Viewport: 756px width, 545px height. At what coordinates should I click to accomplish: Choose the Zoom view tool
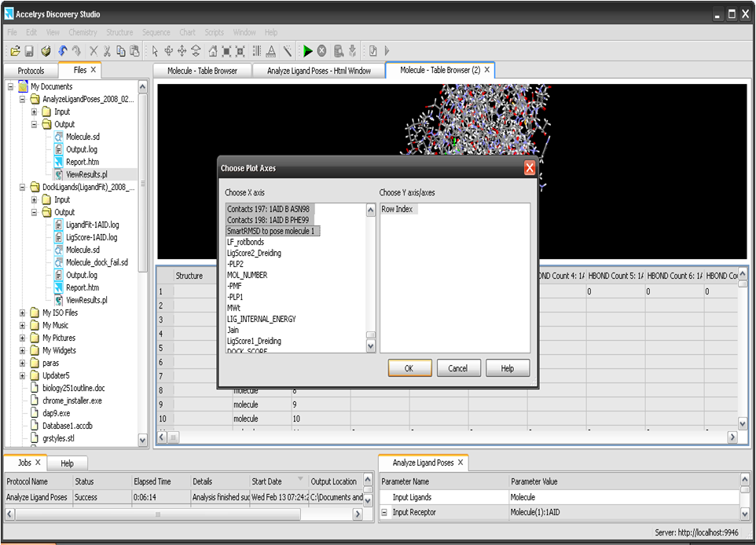click(x=195, y=50)
